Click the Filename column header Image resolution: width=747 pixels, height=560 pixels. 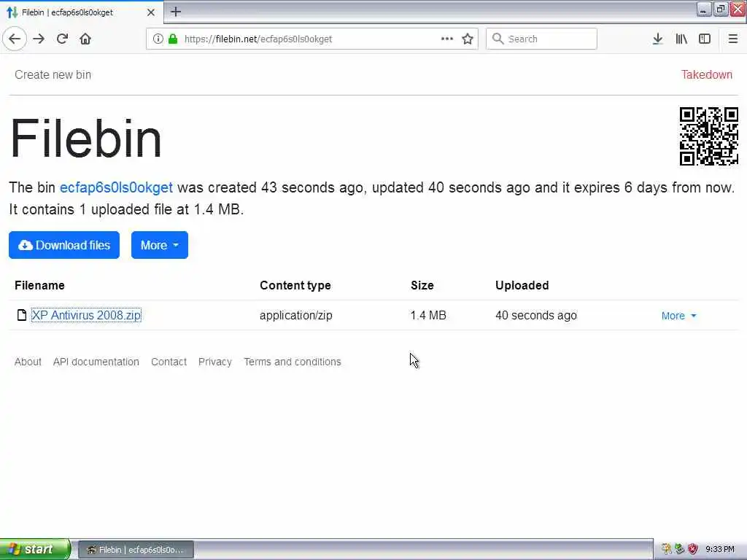pyautogui.click(x=39, y=285)
